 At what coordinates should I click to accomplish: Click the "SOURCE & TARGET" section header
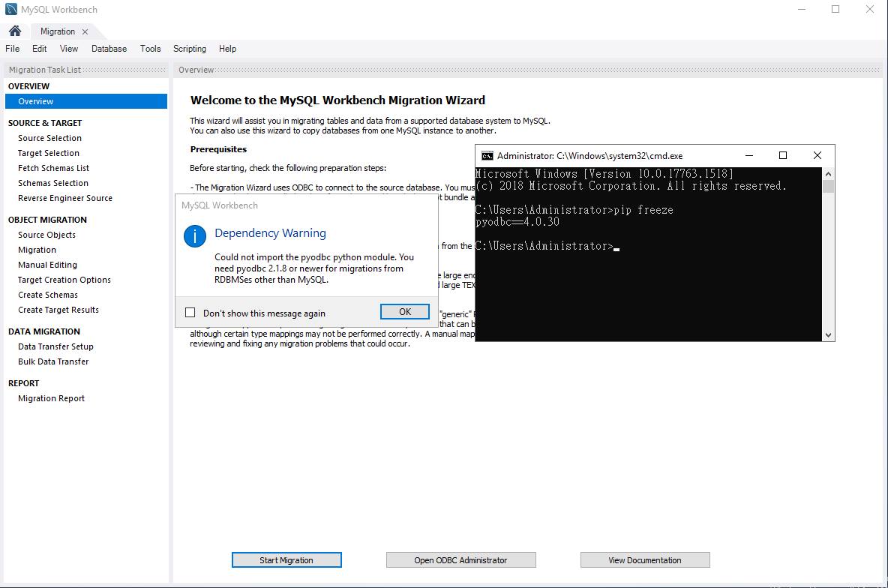click(x=45, y=124)
